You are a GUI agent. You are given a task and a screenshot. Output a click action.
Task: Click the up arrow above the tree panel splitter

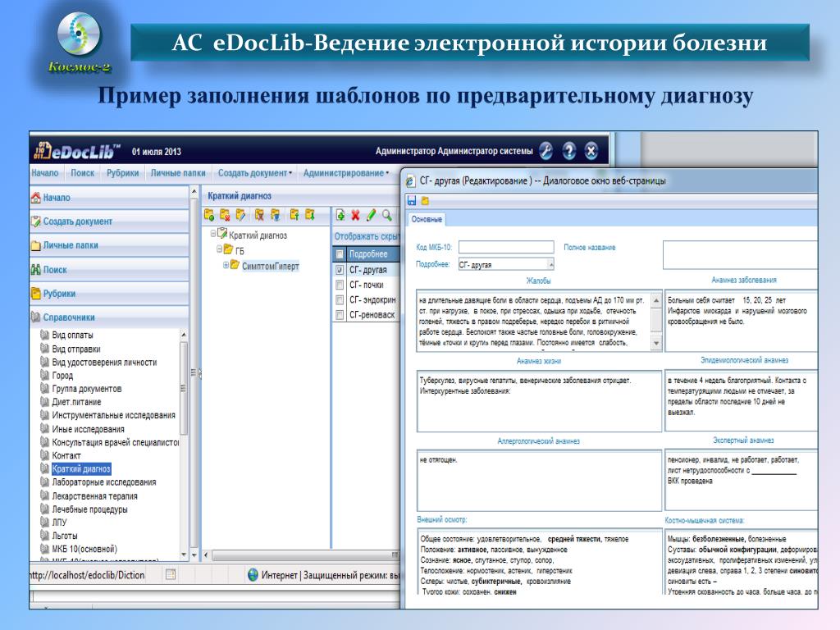click(194, 191)
